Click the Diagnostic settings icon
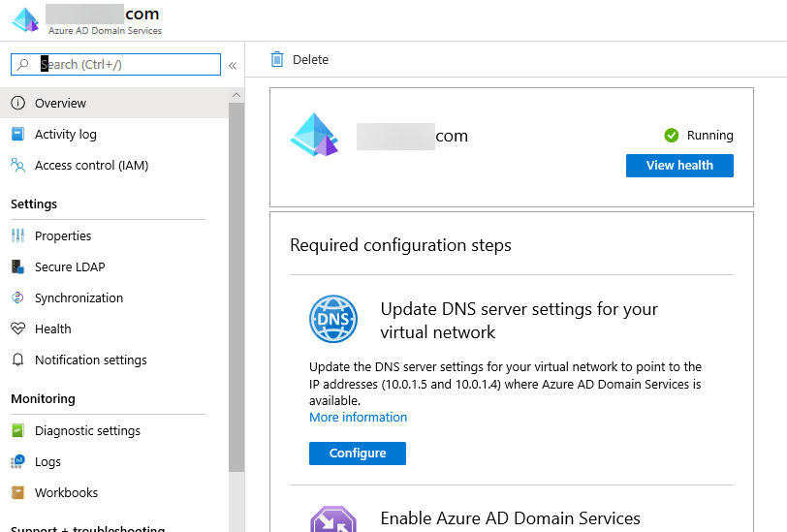This screenshot has width=787, height=532. [17, 431]
